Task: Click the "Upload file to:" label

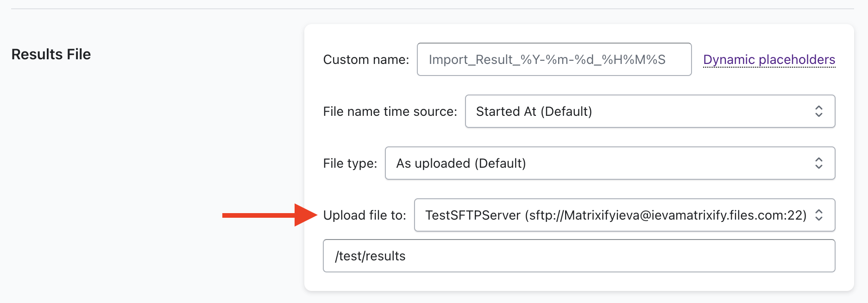Action: pyautogui.click(x=364, y=215)
